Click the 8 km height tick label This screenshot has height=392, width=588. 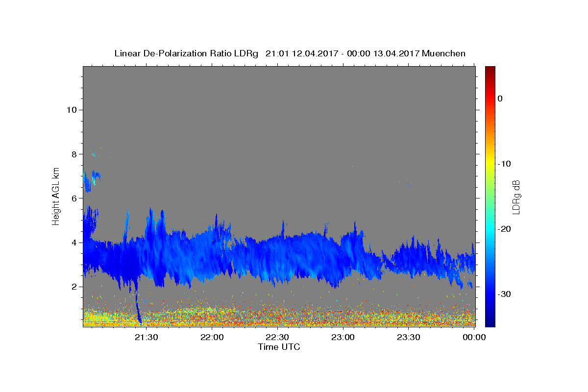(x=74, y=154)
